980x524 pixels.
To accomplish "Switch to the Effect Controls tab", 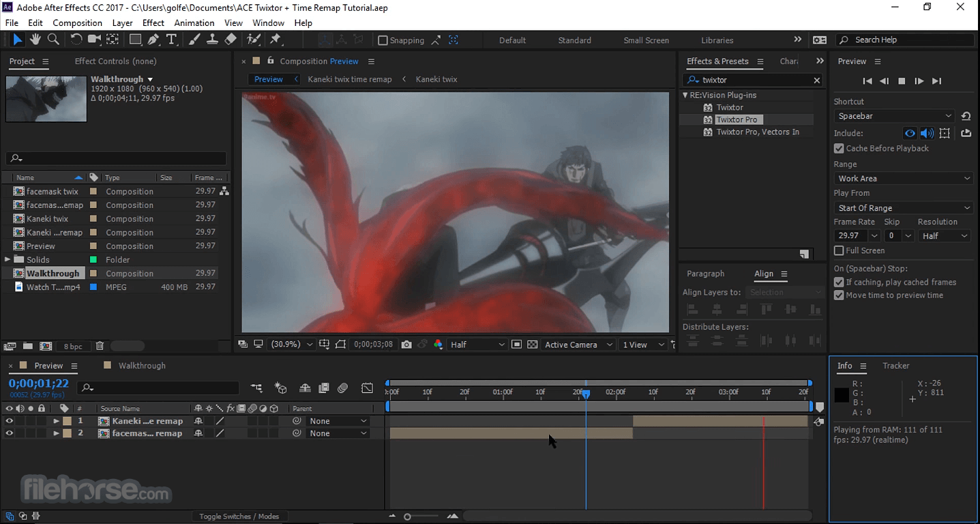I will click(115, 61).
